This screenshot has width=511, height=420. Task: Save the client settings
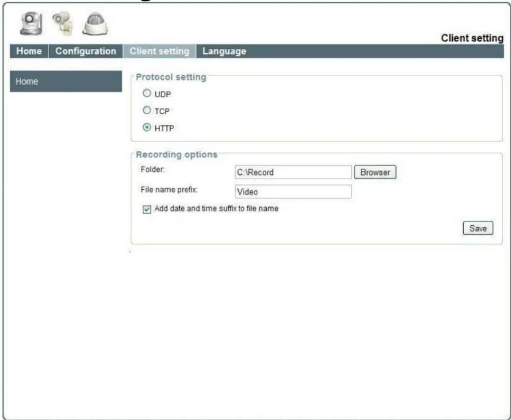point(478,228)
